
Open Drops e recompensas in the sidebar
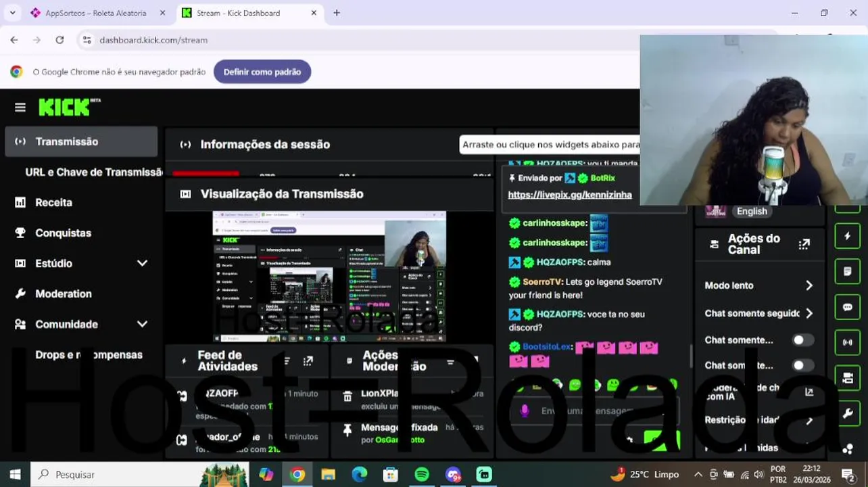[89, 354]
